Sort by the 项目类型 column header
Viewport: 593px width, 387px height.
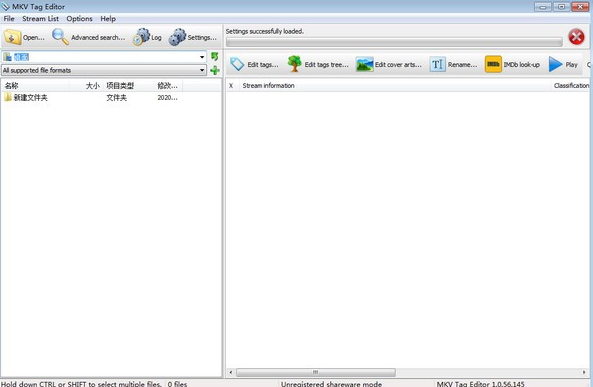coord(129,86)
